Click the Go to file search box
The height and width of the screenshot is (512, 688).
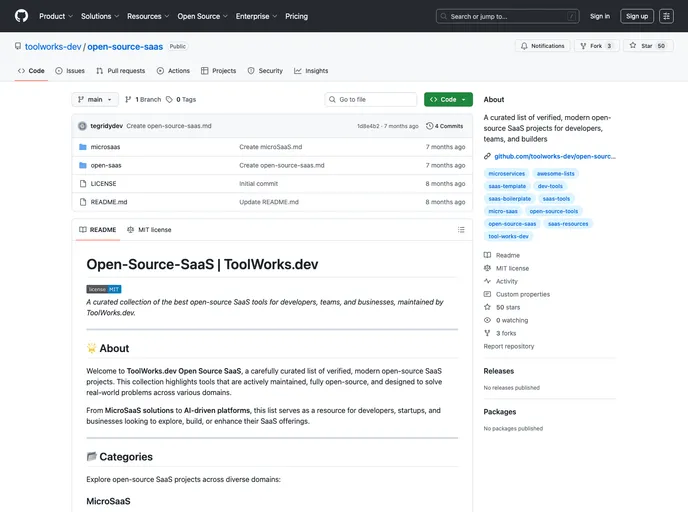coord(371,100)
